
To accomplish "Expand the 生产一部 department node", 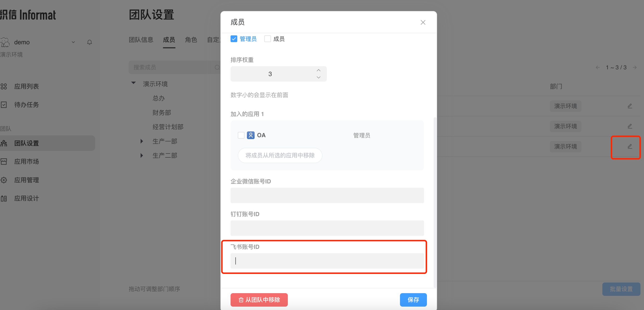I will point(142,141).
